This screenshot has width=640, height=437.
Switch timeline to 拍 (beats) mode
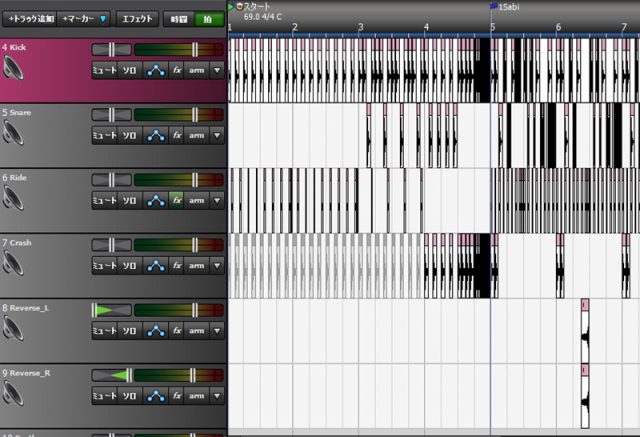(206, 18)
